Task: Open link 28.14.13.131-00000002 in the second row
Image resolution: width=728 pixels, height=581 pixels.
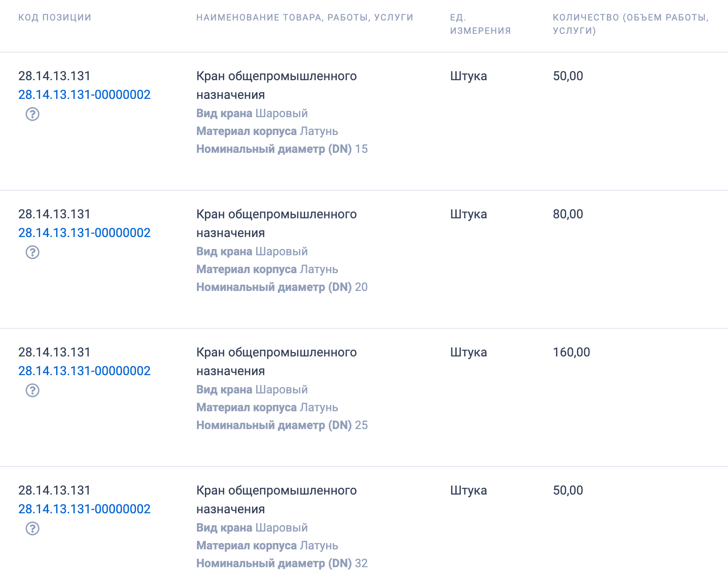Action: [x=84, y=232]
